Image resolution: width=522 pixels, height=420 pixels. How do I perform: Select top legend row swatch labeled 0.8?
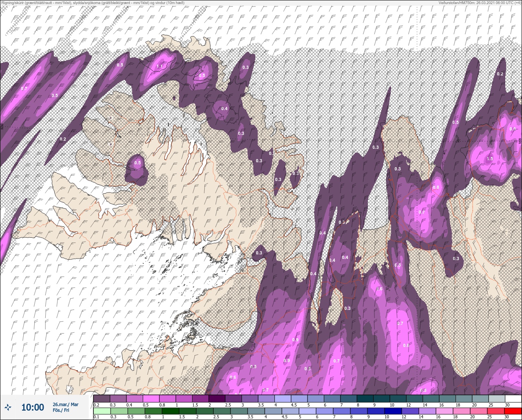(168, 398)
